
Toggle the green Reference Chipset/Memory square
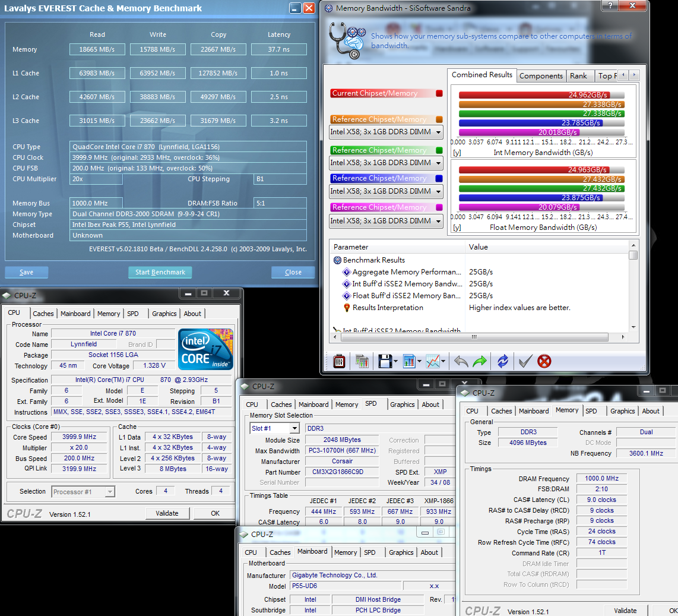[439, 150]
